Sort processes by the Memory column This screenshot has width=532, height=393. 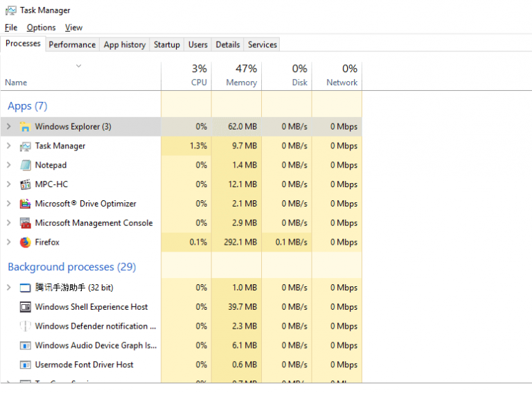[x=236, y=76]
